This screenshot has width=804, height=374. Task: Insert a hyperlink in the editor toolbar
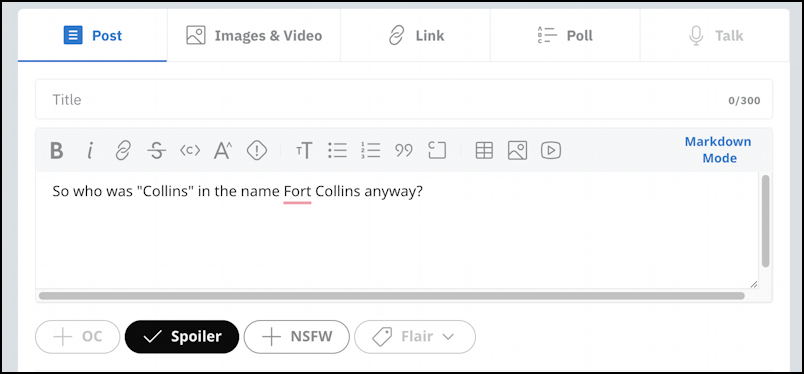pyautogui.click(x=123, y=150)
